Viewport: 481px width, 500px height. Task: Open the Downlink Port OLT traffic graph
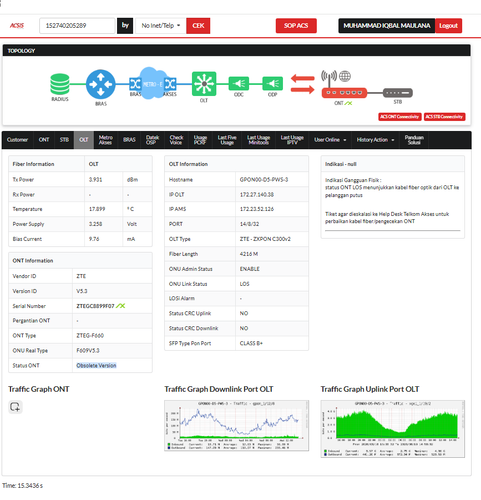(x=236, y=426)
